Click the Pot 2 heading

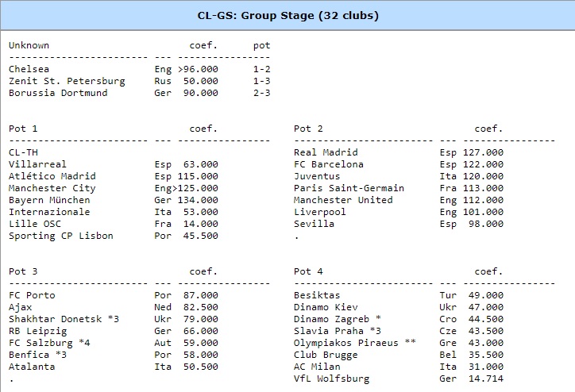(x=308, y=129)
